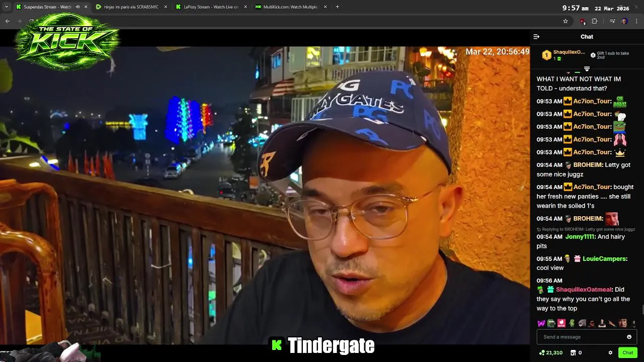This screenshot has width=644, height=362.
Task: Insert the red Tinder GATE quick emote
Action: click(x=561, y=323)
